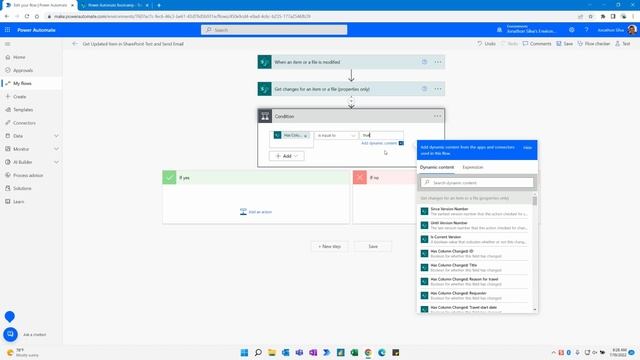
Task: Switch to the Expression tab
Action: [x=473, y=167]
